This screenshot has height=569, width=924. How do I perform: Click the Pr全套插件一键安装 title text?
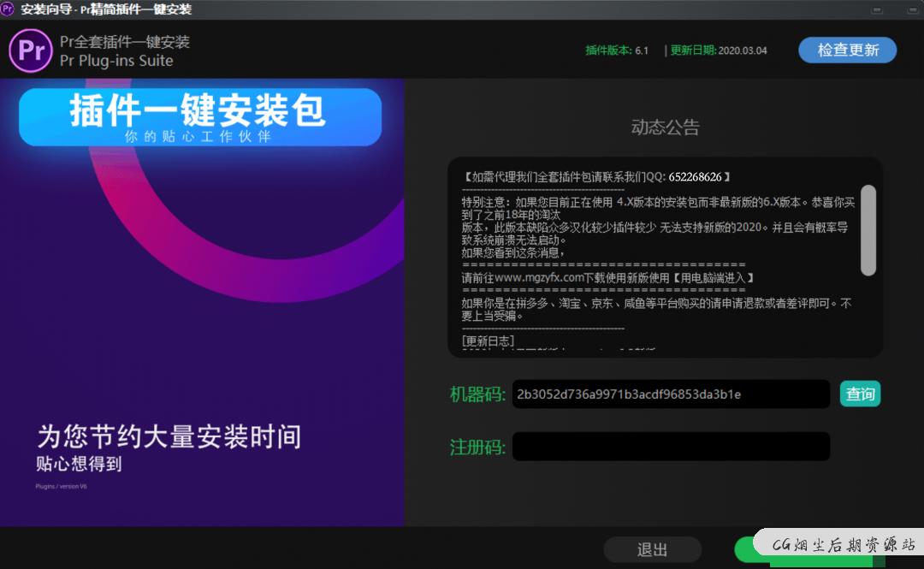click(x=125, y=42)
